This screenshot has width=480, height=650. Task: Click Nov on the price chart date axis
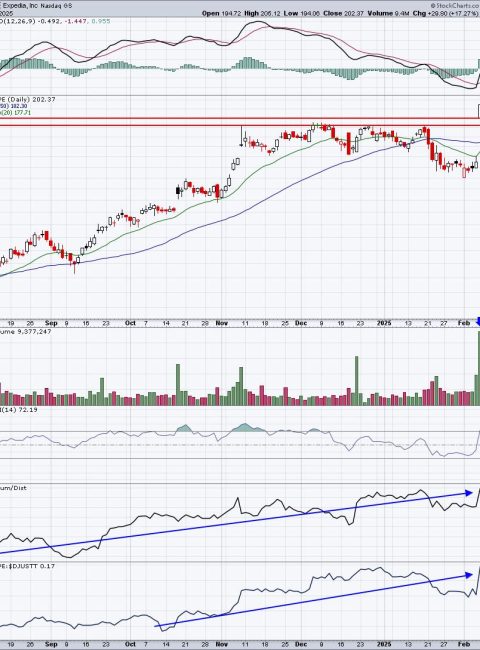(222, 323)
